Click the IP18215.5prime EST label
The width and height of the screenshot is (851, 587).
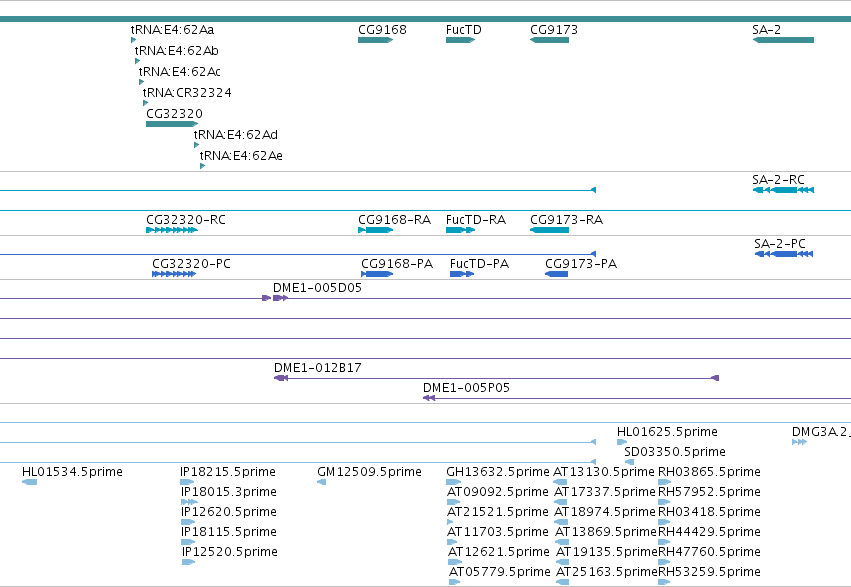(228, 472)
